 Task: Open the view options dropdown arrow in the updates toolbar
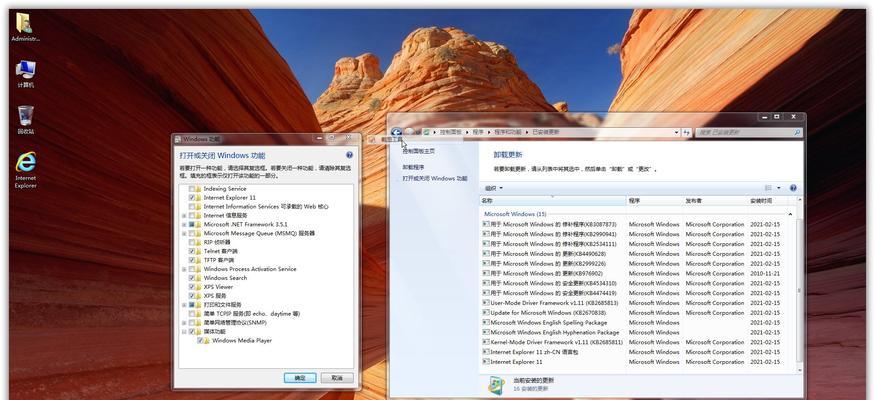coord(779,188)
